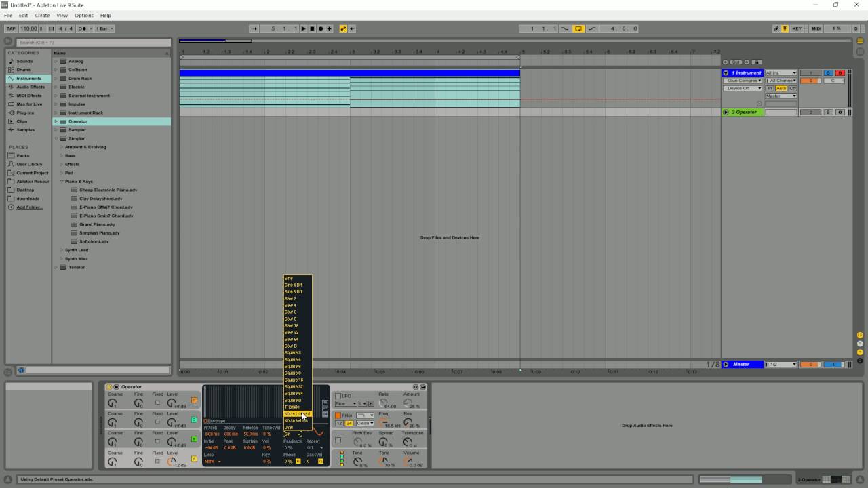
Task: Toggle Draw Mode pencil icon
Action: point(776,28)
